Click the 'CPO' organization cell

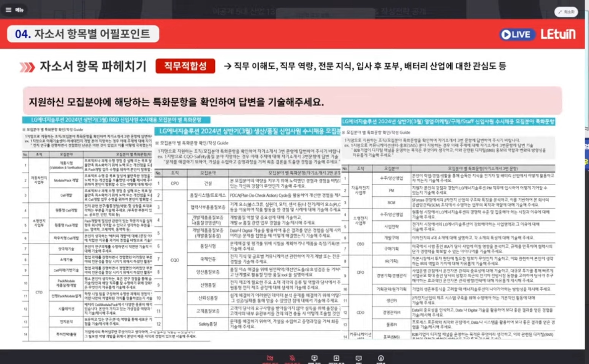[175, 183]
